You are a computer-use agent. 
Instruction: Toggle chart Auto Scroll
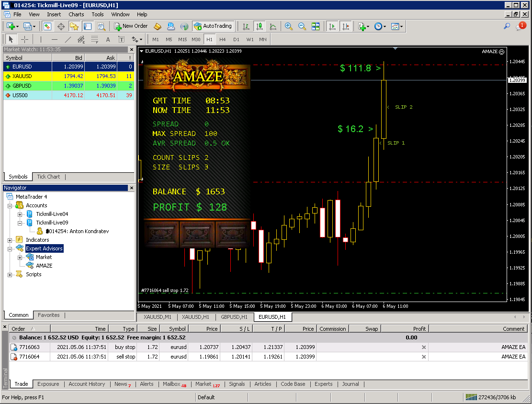click(332, 26)
